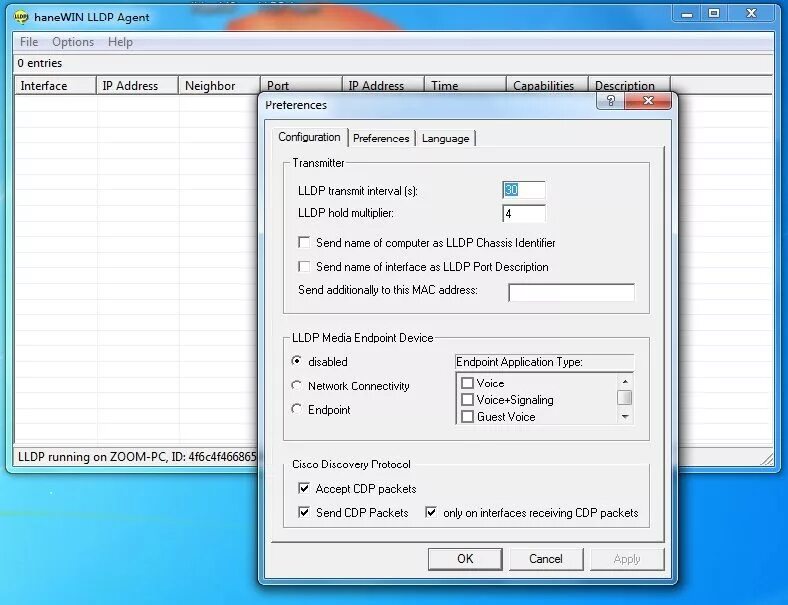This screenshot has width=788, height=605.
Task: Click the Preferences dialog help question mark button
Action: click(610, 101)
